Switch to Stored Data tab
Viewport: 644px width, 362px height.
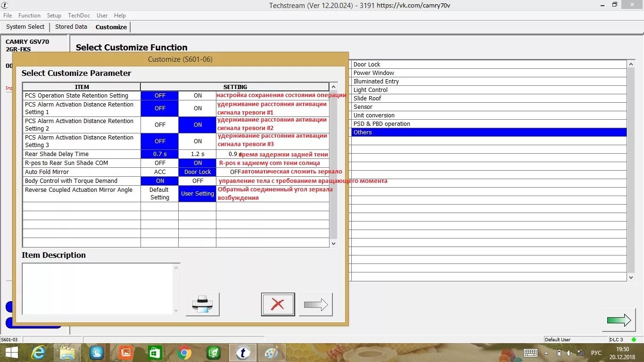[71, 27]
